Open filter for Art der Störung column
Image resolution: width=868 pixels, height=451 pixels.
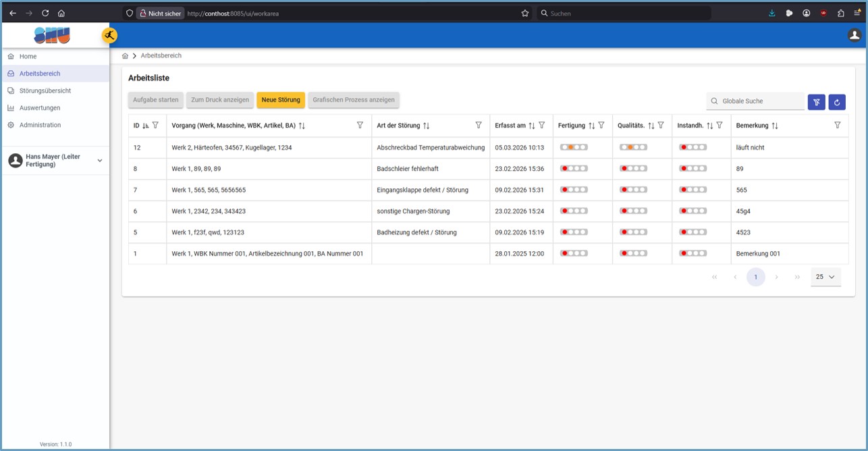tap(479, 126)
